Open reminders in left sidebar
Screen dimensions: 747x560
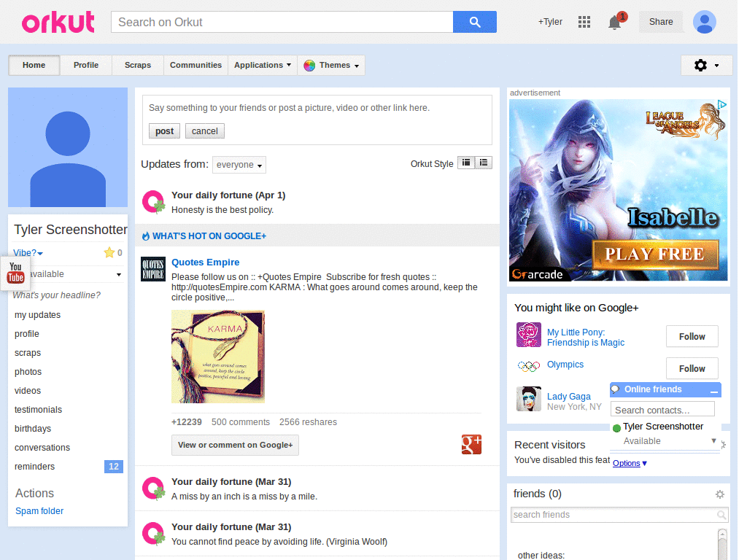click(x=34, y=467)
